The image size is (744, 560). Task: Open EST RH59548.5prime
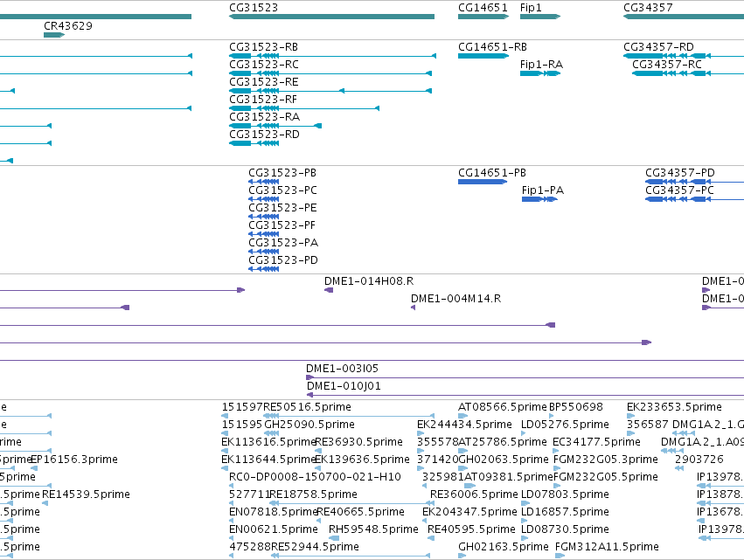(x=373, y=529)
